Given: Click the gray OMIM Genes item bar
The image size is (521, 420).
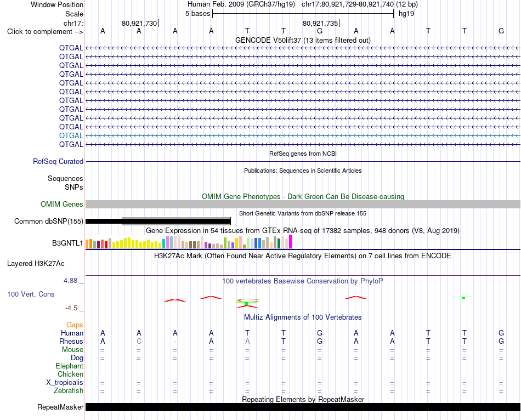Looking at the screenshot, I should pyautogui.click(x=303, y=205).
